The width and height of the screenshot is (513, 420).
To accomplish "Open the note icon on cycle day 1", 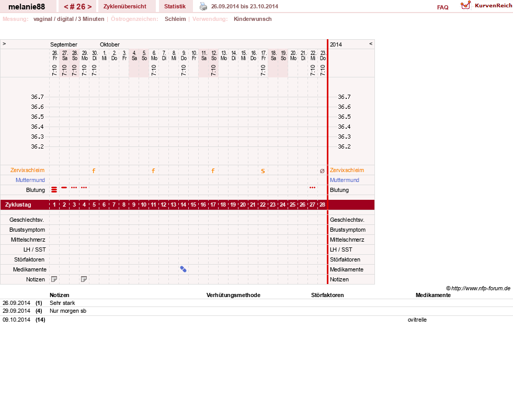I will 54,279.
